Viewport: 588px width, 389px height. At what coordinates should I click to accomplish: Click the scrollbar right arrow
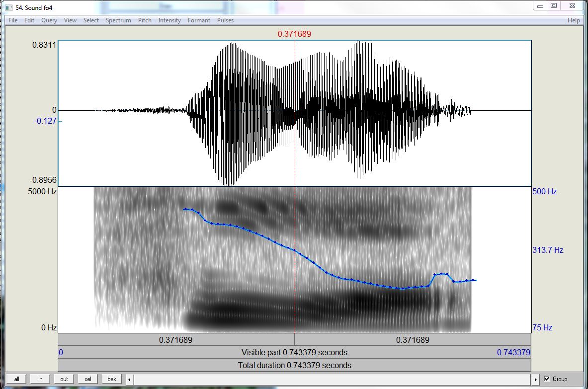535,379
